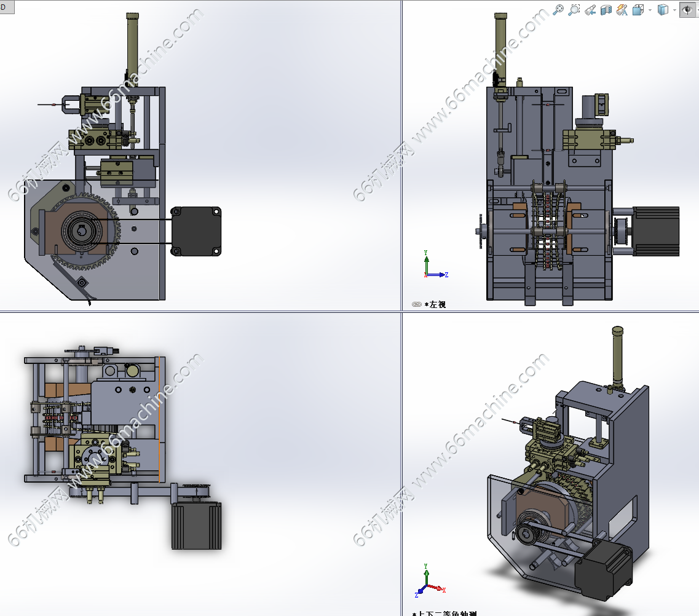Toggle the view link icon beside 左视
Screen dimensions: 699x616
[416, 304]
